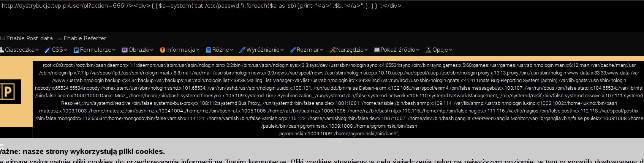The width and height of the screenshot is (644, 163).
Task: Expand the Opcje dropdown arrow
Action: (x=450, y=50)
